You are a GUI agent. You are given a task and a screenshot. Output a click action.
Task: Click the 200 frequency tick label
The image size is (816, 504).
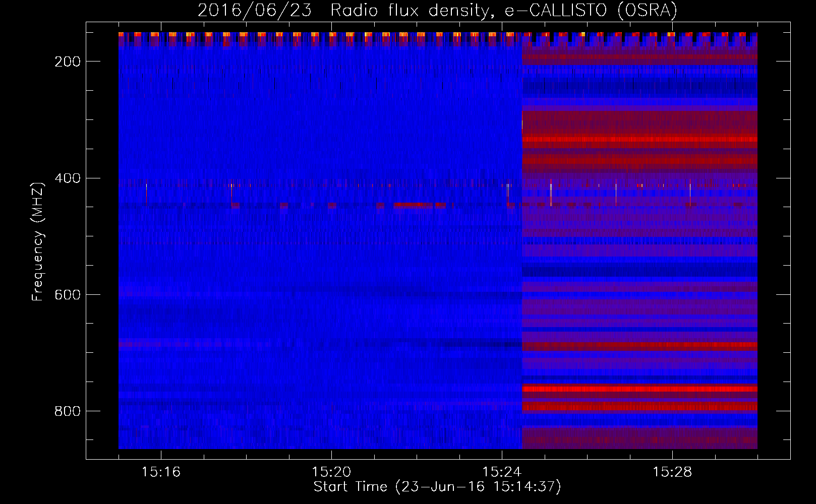pyautogui.click(x=68, y=61)
